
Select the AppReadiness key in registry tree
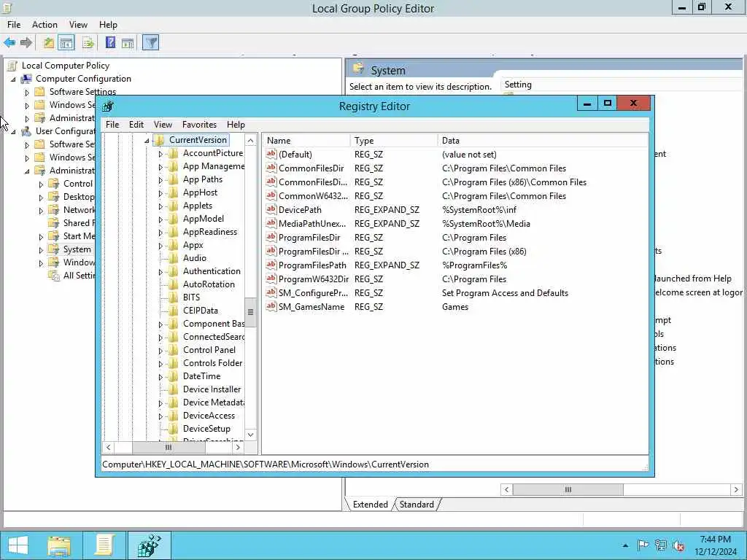pyautogui.click(x=210, y=232)
